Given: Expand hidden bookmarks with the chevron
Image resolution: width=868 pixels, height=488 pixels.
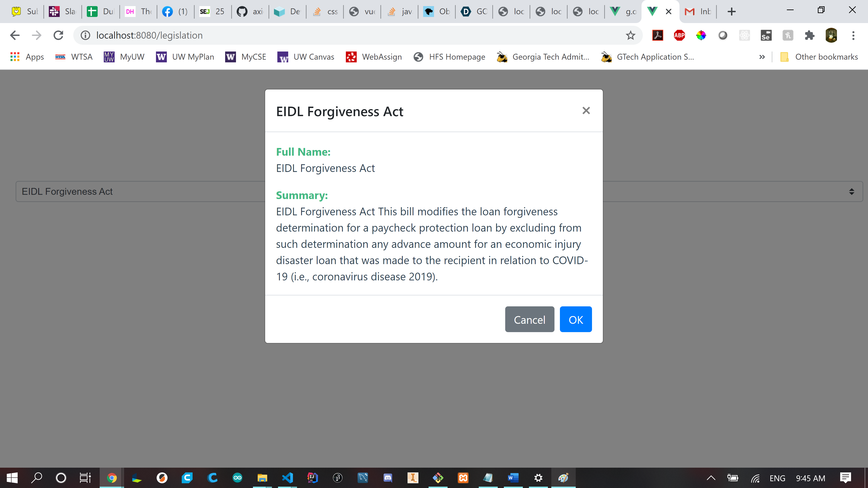Looking at the screenshot, I should pyautogui.click(x=762, y=57).
